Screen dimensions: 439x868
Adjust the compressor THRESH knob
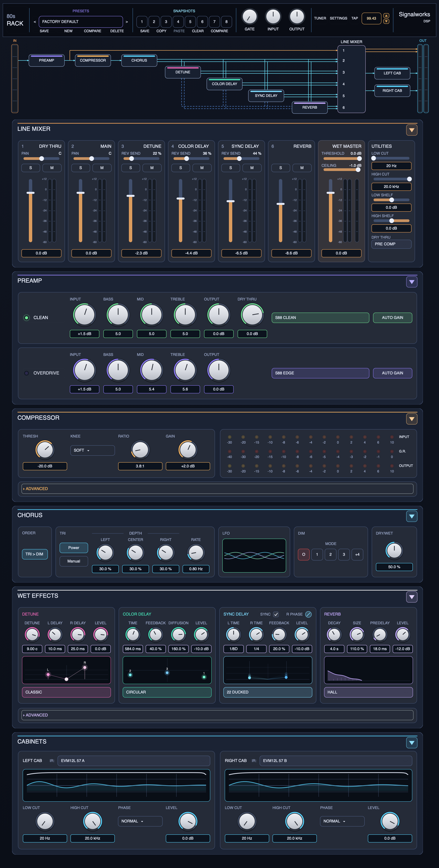coord(45,450)
